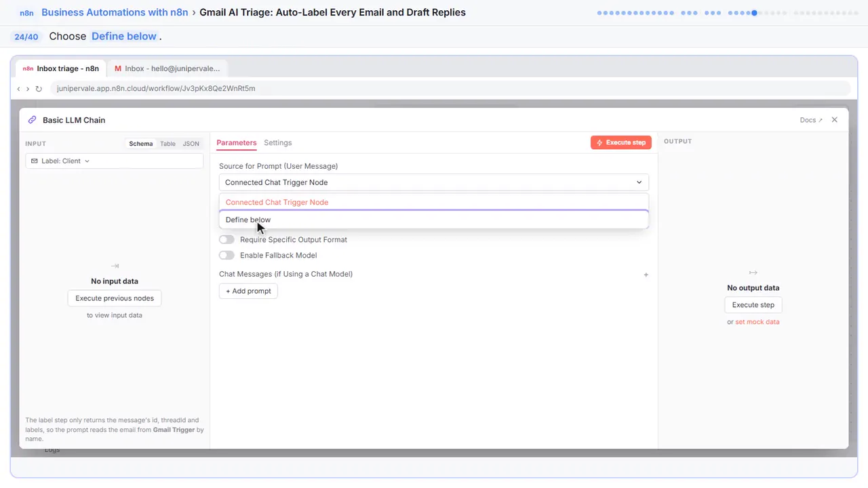This screenshot has height=488, width=868.
Task: Click Execute previous nodes button
Action: [x=115, y=298]
